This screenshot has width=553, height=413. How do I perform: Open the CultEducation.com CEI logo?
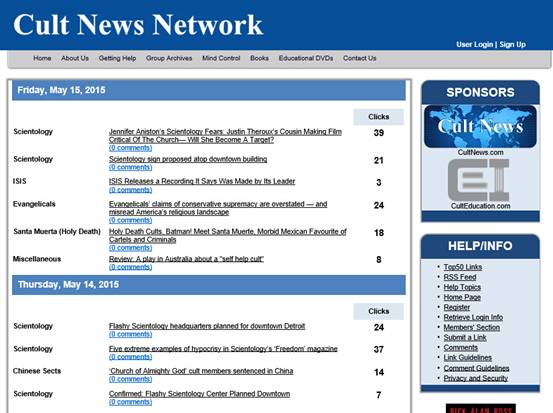479,180
